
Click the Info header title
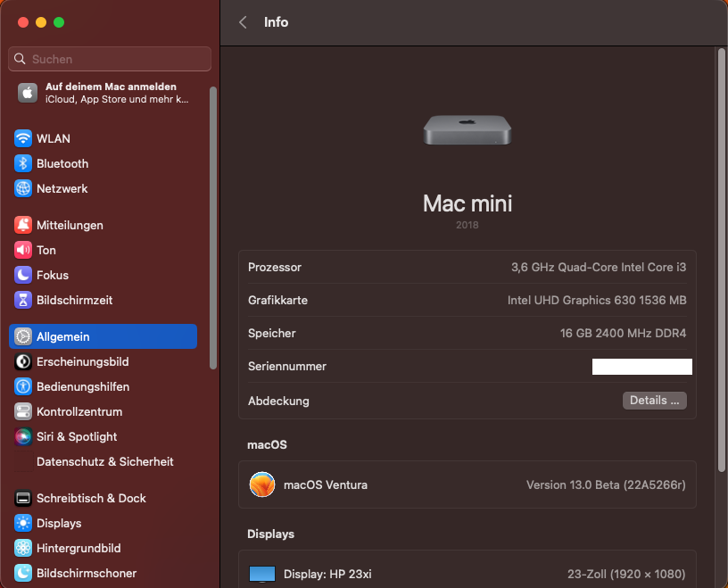[276, 22]
